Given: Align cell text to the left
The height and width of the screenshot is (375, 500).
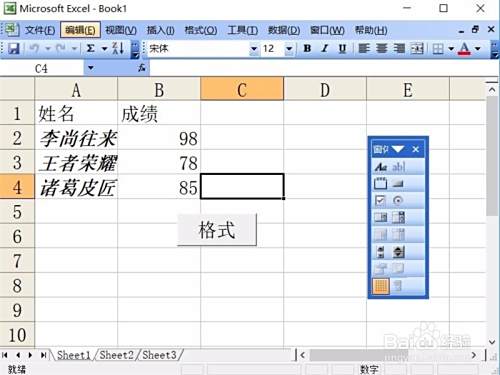Looking at the screenshot, I should coord(364,49).
